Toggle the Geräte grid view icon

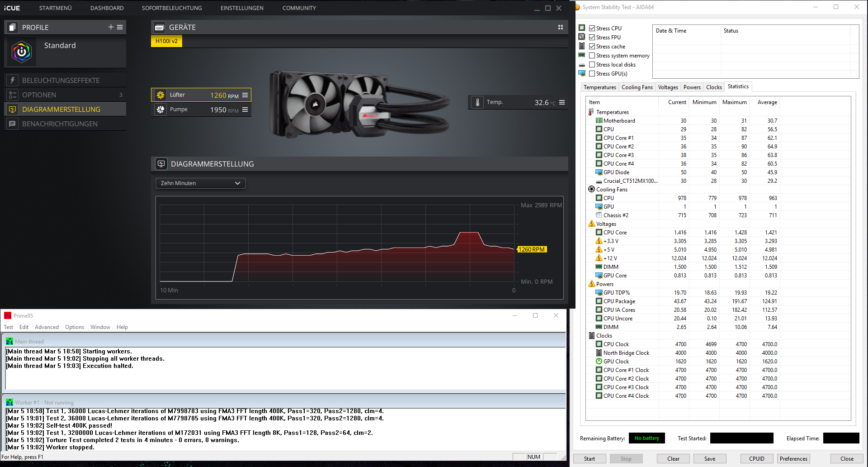(561, 27)
